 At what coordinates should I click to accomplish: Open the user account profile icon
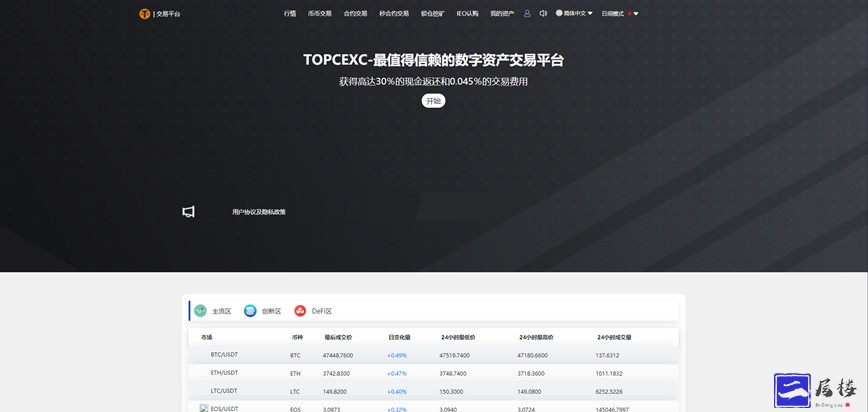(x=527, y=14)
